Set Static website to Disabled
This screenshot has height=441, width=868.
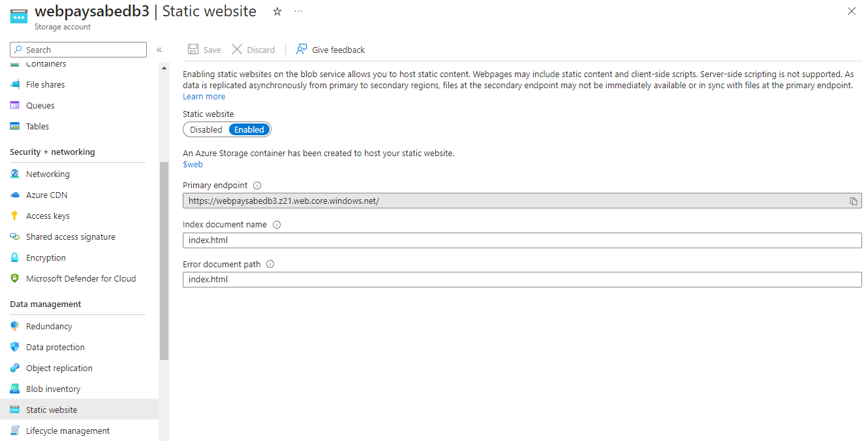206,129
